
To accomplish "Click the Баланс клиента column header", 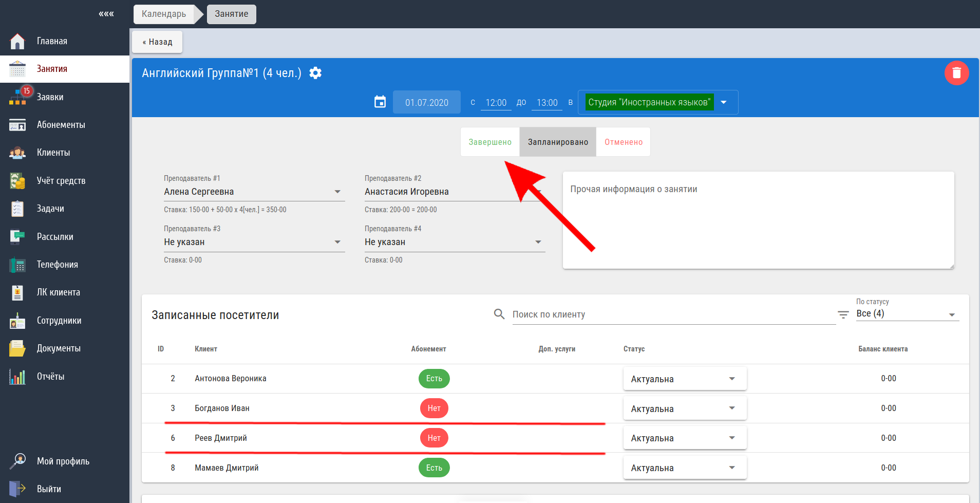I will 883,349.
